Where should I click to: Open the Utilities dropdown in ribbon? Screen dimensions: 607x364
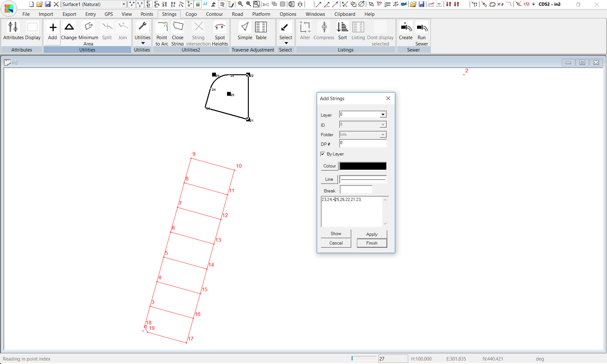(x=143, y=43)
